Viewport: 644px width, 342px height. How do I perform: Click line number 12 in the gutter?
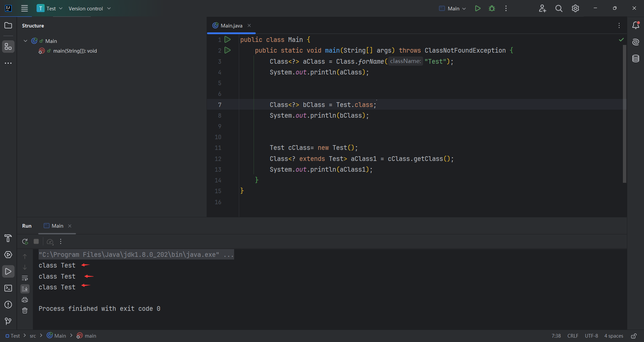coord(218,159)
